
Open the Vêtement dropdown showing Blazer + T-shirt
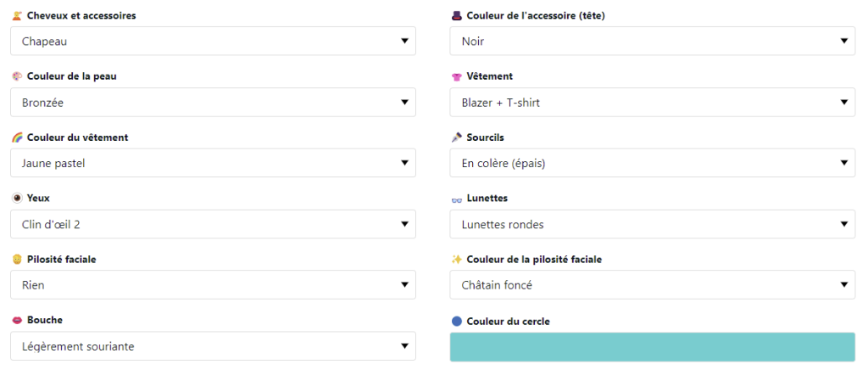653,103
